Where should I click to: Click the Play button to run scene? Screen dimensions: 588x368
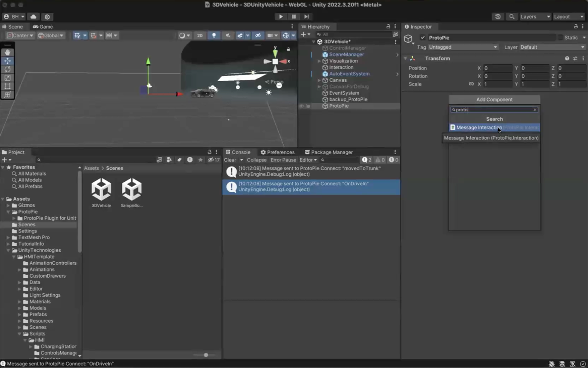281,16
